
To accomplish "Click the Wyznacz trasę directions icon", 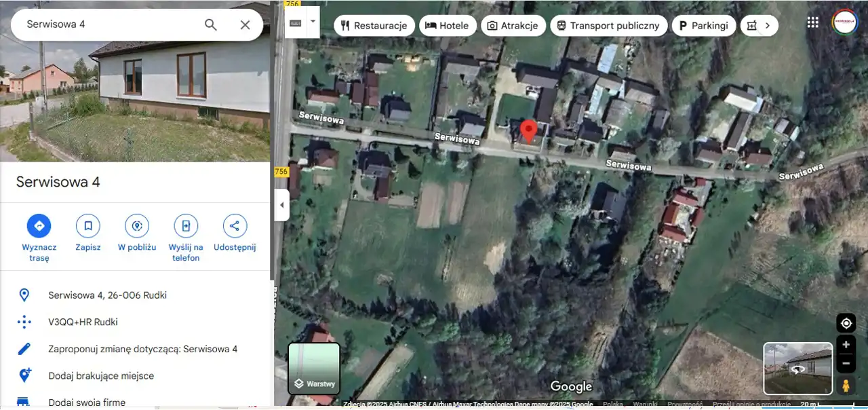I will coord(39,226).
